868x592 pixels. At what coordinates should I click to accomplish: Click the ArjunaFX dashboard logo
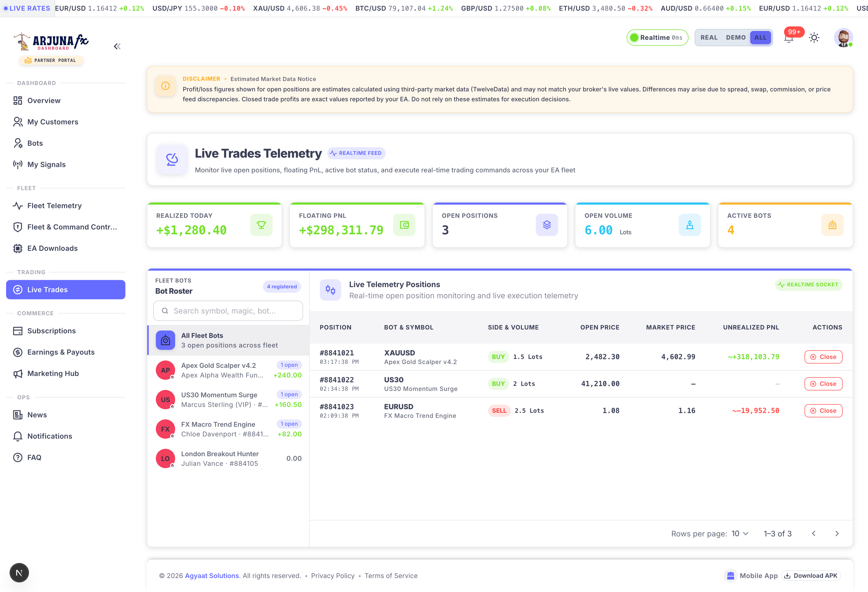point(51,42)
